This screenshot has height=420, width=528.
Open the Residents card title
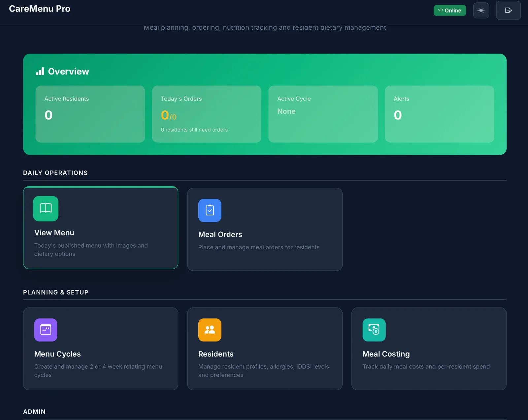(216, 354)
